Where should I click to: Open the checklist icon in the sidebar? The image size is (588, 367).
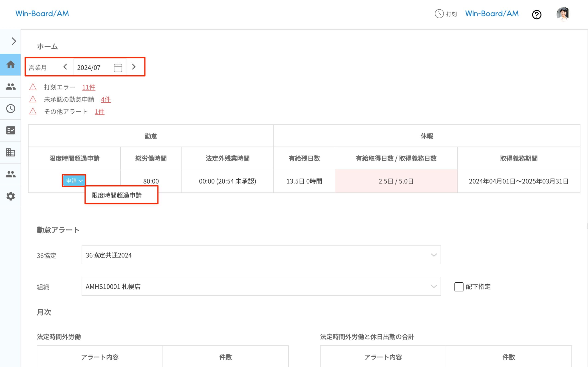pos(10,130)
